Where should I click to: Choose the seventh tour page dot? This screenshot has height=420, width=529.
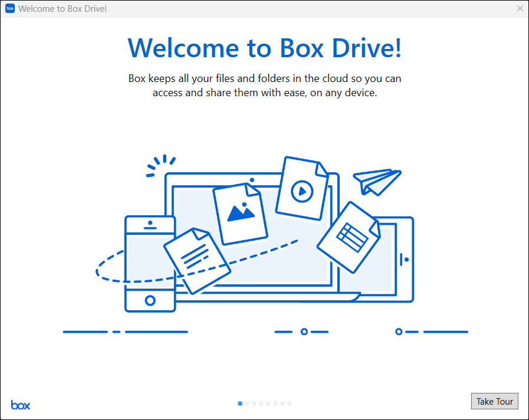tap(282, 403)
